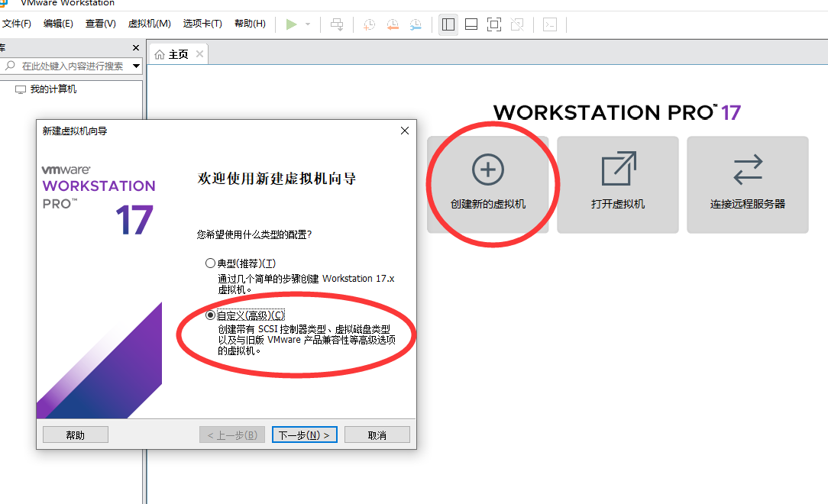
Task: Select the 连接远程服务器 tile
Action: [747, 184]
